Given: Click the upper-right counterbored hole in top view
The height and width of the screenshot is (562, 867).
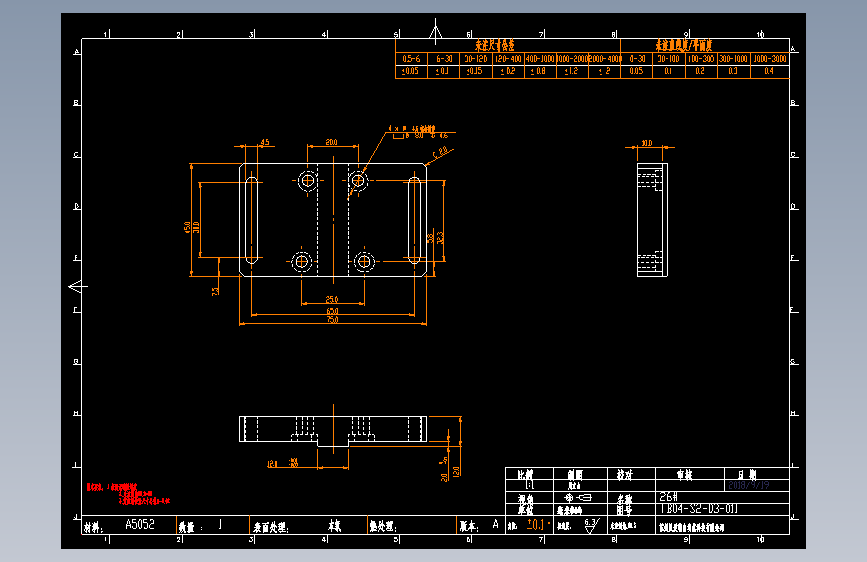Looking at the screenshot, I should tap(358, 180).
